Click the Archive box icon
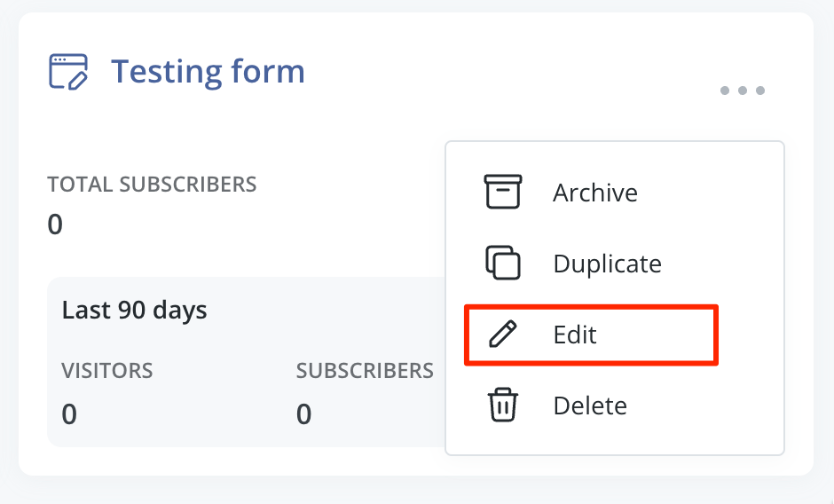Screen dimensions: 834x504 click(502, 193)
